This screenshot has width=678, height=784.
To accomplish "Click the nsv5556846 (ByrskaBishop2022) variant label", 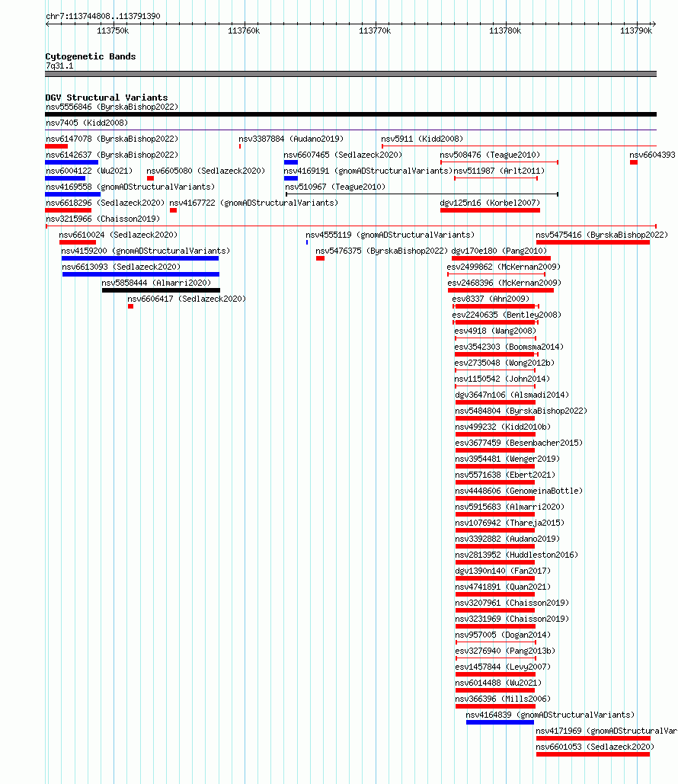I will [x=112, y=107].
